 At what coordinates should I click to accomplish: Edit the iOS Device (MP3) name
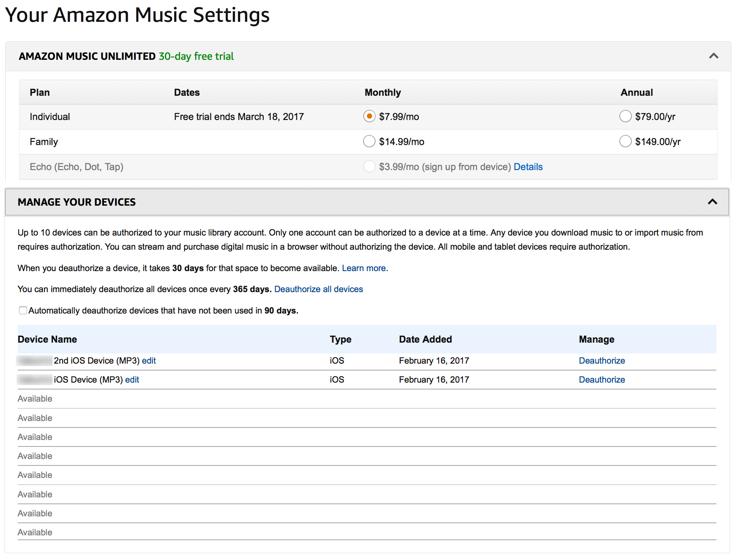(132, 380)
